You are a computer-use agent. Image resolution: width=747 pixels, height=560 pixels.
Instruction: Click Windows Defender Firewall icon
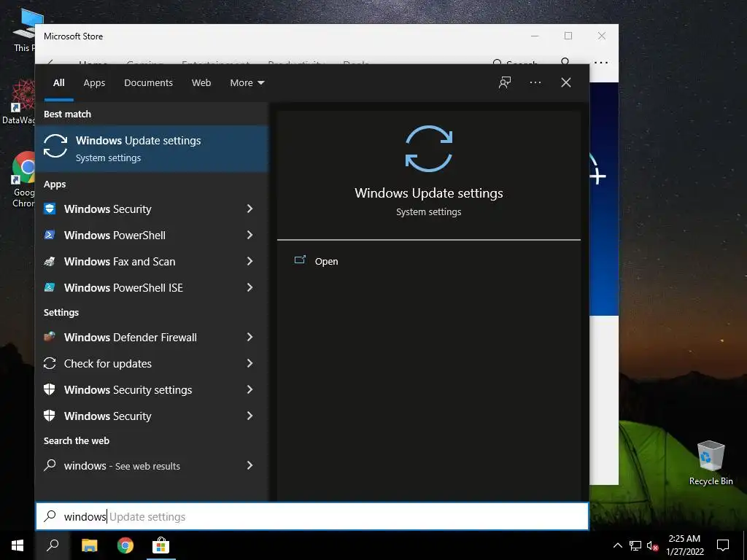click(x=50, y=337)
